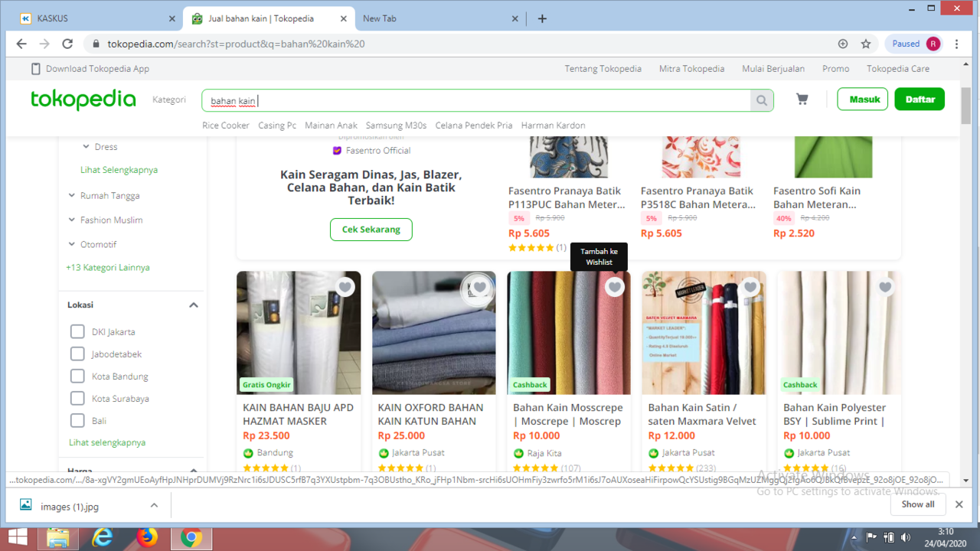
Task: Click browser back arrow
Action: 21,44
